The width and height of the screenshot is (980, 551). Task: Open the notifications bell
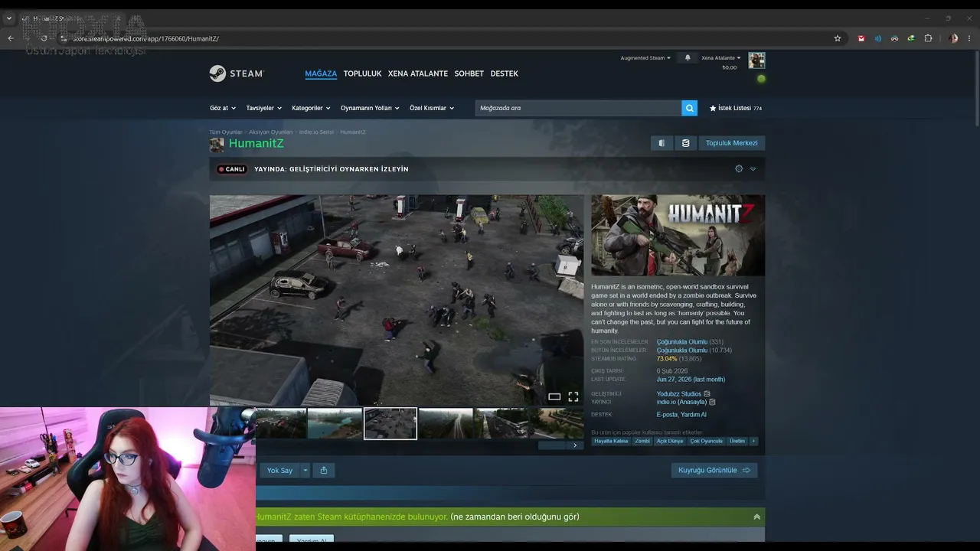(688, 57)
